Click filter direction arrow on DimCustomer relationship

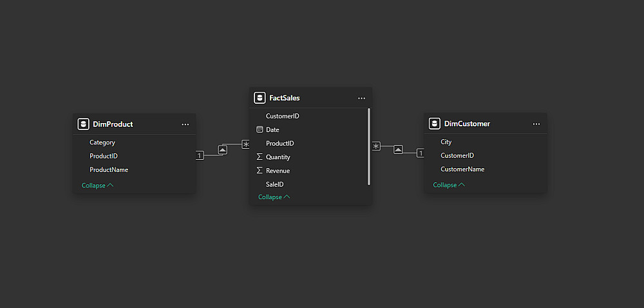click(x=398, y=149)
